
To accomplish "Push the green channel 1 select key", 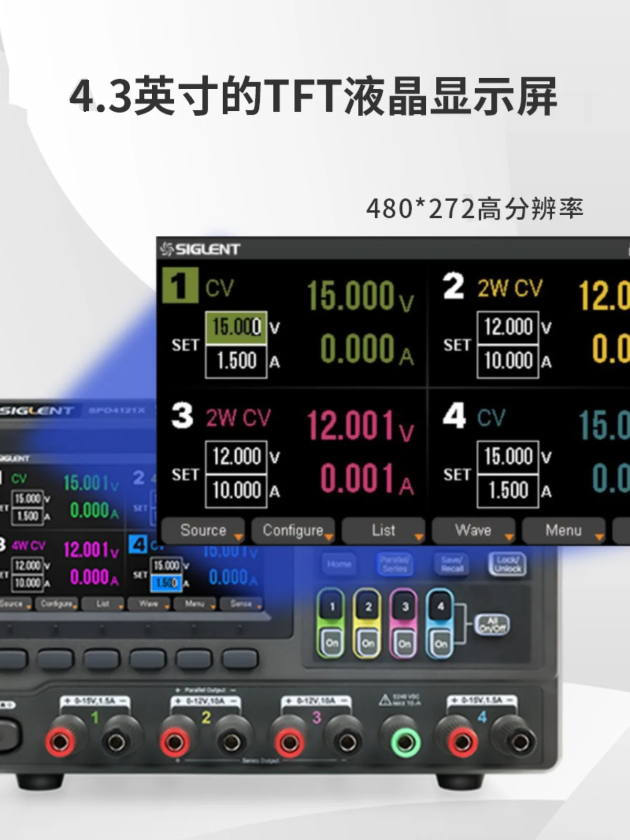I will click(332, 607).
